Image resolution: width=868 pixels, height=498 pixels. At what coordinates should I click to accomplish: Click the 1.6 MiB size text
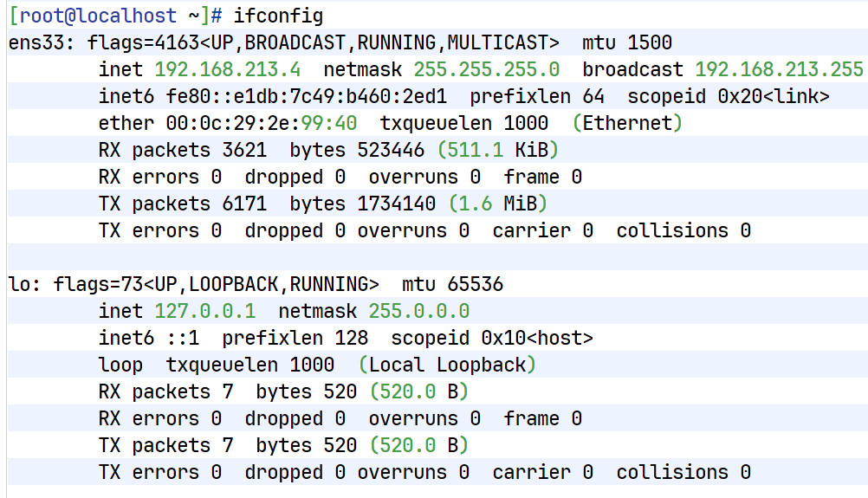[x=497, y=204]
